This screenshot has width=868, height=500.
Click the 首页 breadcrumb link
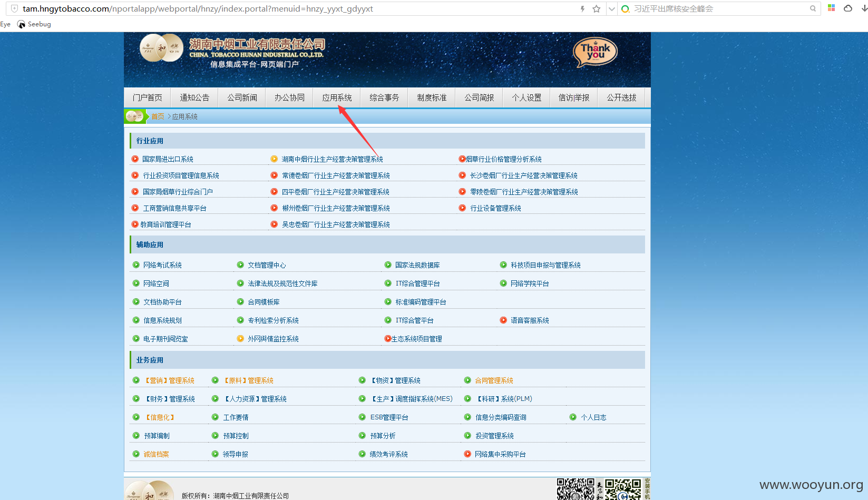158,116
